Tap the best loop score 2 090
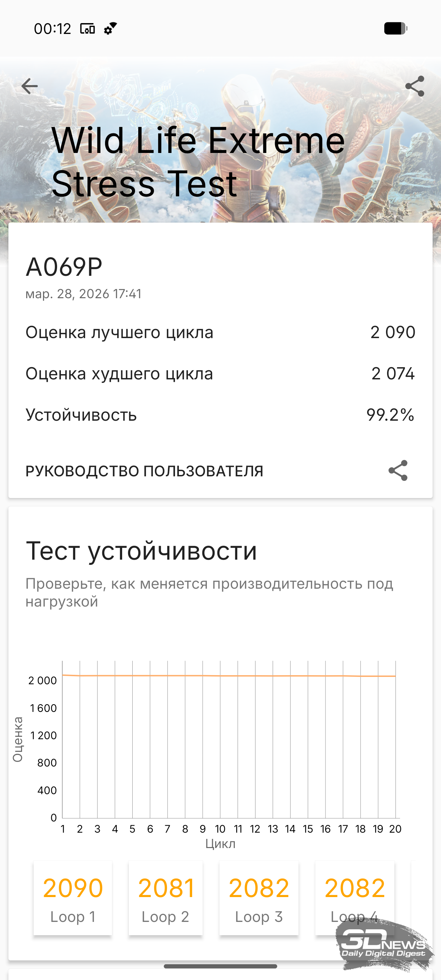This screenshot has width=441, height=980. click(392, 332)
